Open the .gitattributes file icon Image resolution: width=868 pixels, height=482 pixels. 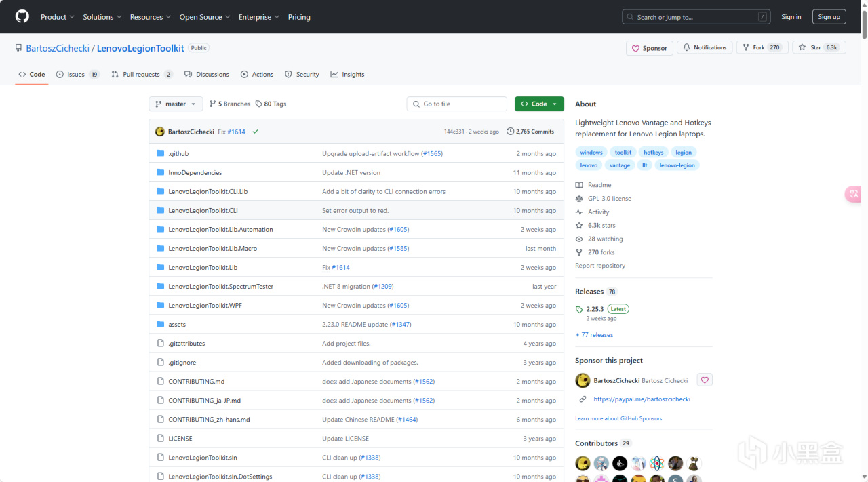[x=161, y=343]
